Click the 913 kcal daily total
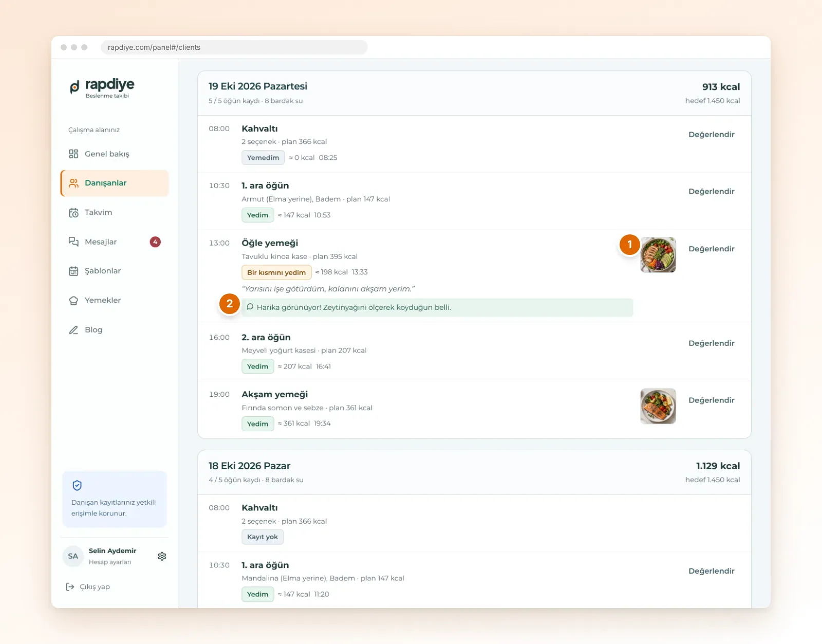 (721, 87)
